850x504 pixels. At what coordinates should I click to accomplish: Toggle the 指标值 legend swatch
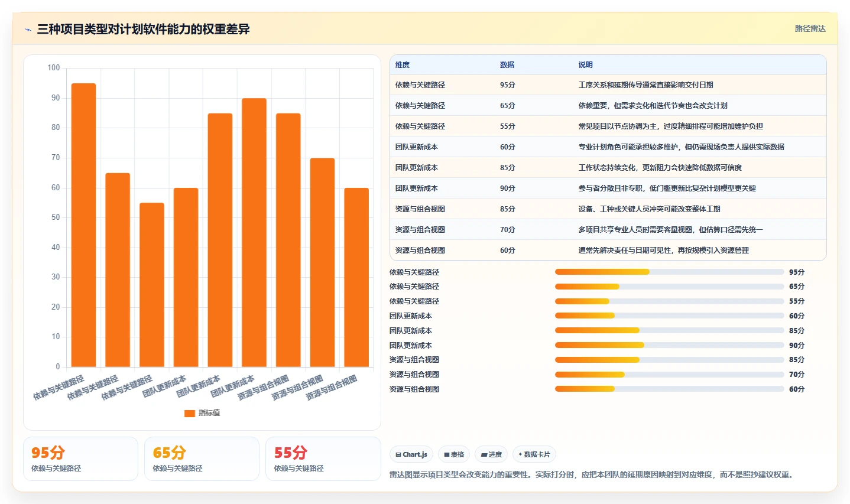pyautogui.click(x=189, y=414)
